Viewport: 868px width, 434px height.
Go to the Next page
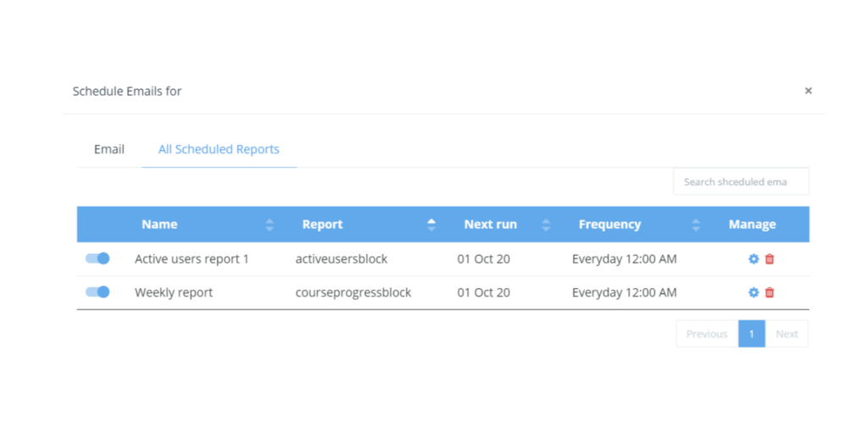[x=787, y=334]
